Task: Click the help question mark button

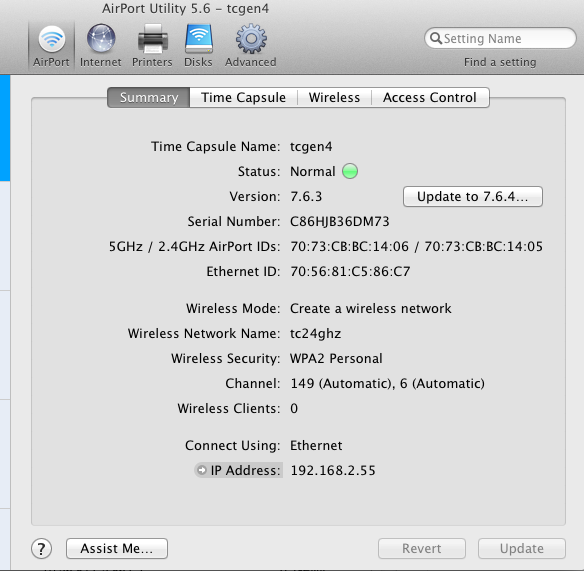Action: [x=41, y=548]
